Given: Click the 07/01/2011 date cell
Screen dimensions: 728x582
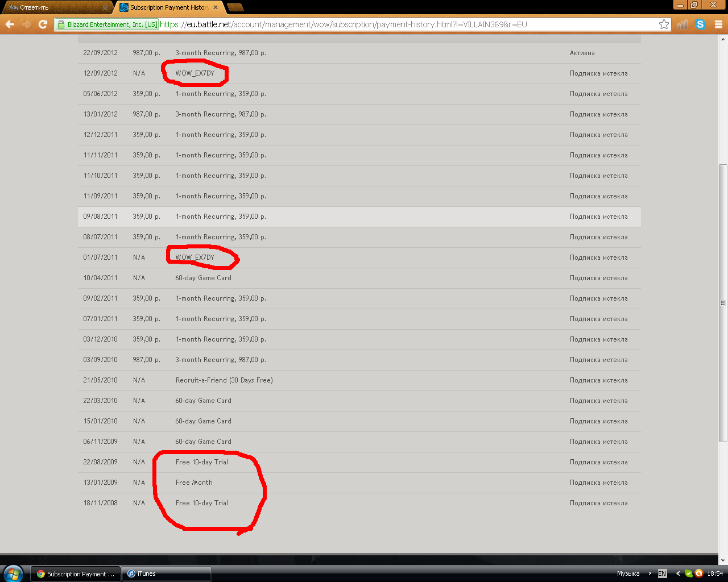Looking at the screenshot, I should [x=101, y=319].
